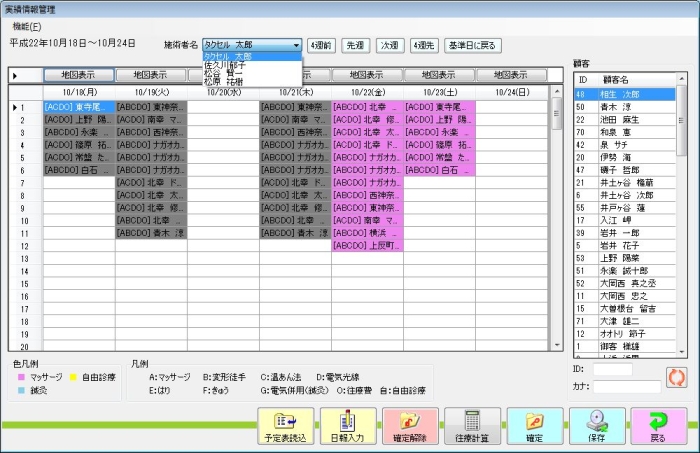Sort by 顧客名 column header
This screenshot has height=453, width=700.
(x=636, y=80)
